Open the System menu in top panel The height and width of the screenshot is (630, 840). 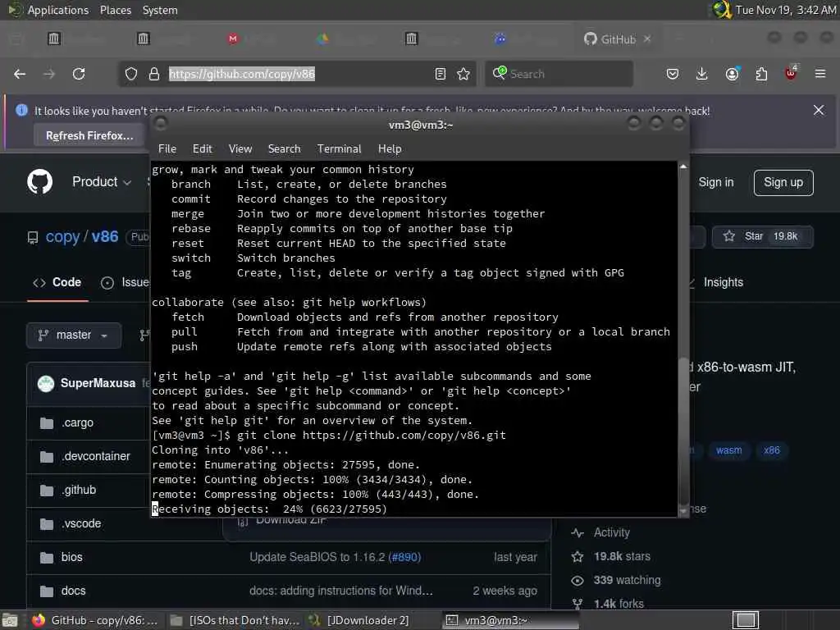(x=160, y=10)
